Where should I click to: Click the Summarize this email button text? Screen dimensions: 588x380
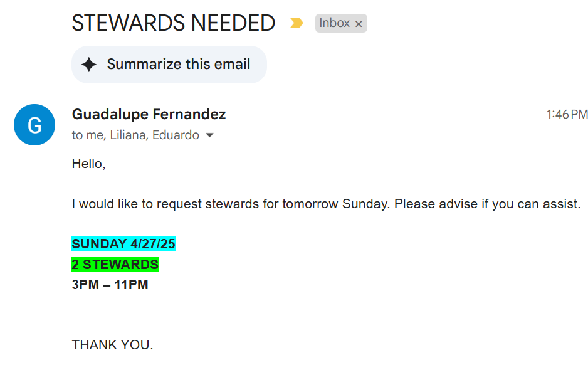[x=179, y=64]
